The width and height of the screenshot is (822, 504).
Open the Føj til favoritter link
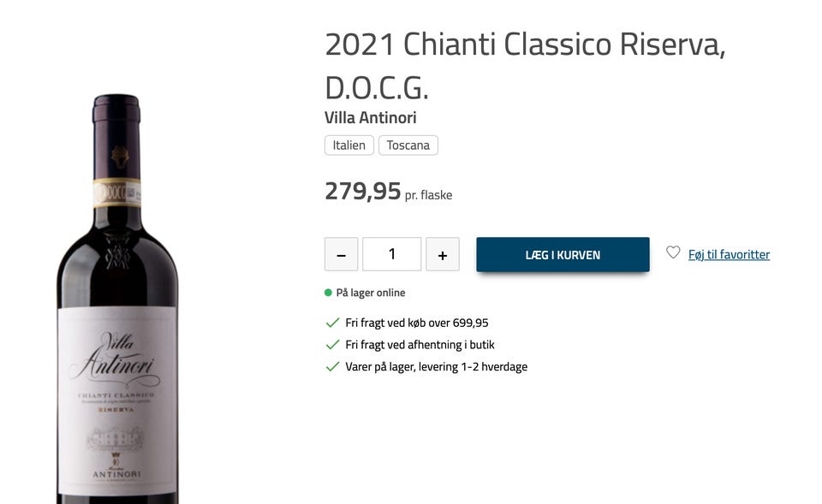click(x=729, y=254)
